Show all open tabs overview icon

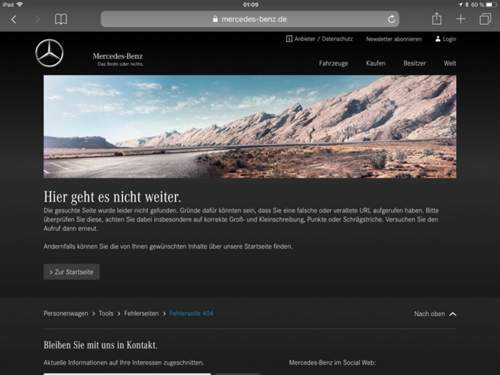coord(485,19)
